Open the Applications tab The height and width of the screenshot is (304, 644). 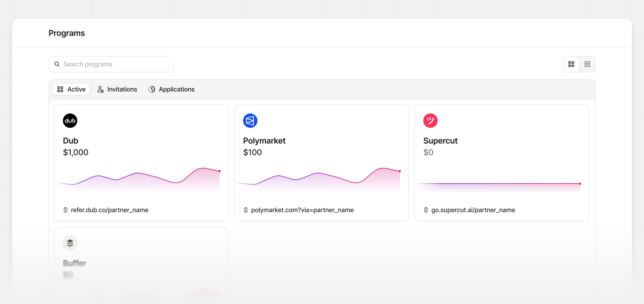(x=172, y=89)
